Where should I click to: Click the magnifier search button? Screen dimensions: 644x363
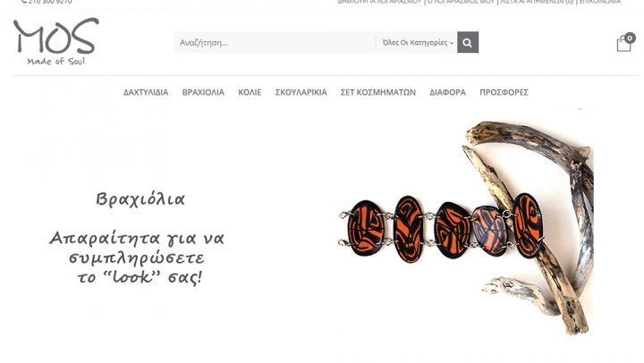tap(468, 42)
